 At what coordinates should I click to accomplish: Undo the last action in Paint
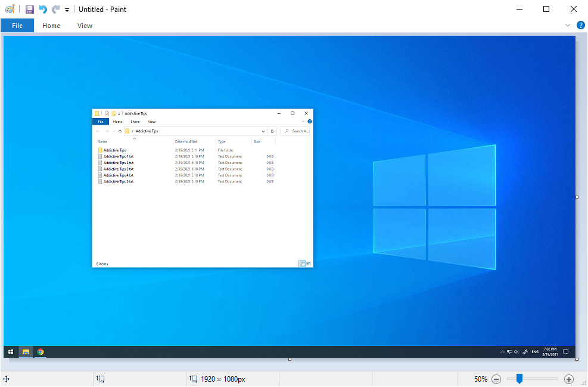coord(43,10)
